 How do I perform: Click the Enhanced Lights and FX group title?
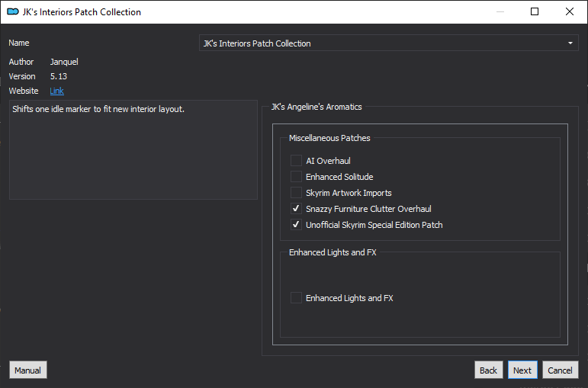pyautogui.click(x=333, y=252)
